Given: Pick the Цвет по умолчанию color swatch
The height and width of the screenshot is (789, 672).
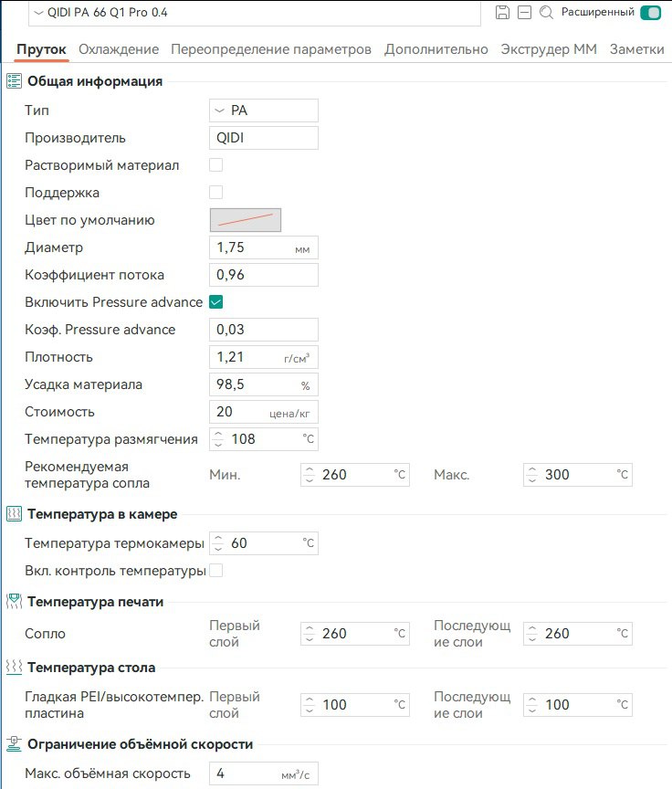Looking at the screenshot, I should (246, 220).
